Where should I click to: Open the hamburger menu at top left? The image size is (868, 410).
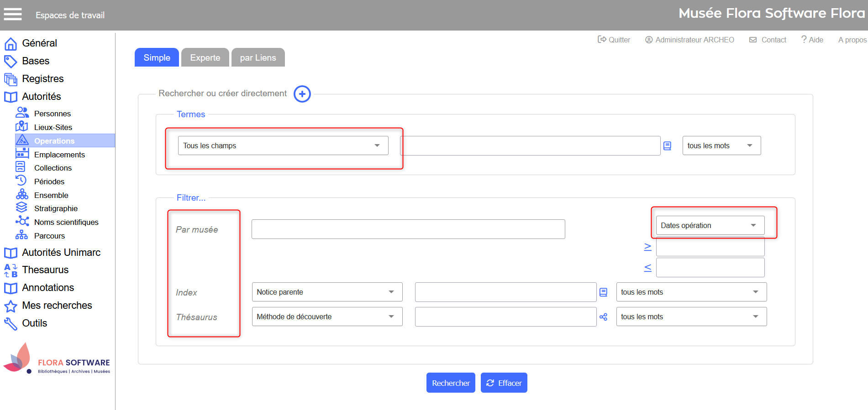[x=13, y=15]
